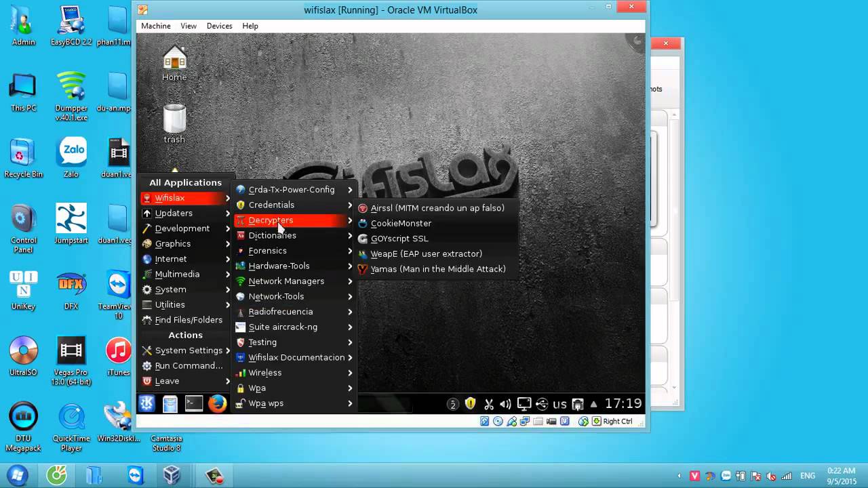Expand the Radiofrecuencia submenu
Image resolution: width=868 pixels, height=488 pixels.
(x=294, y=312)
